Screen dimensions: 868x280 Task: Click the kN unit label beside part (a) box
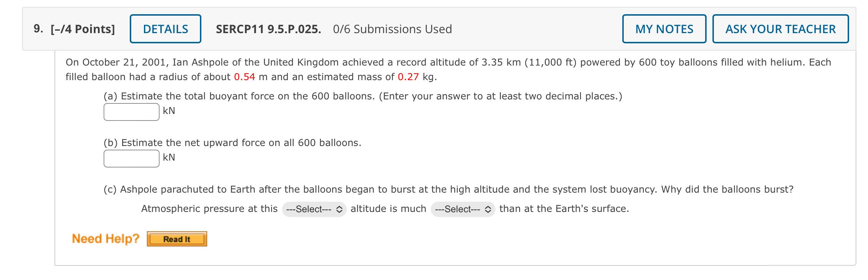(x=168, y=111)
